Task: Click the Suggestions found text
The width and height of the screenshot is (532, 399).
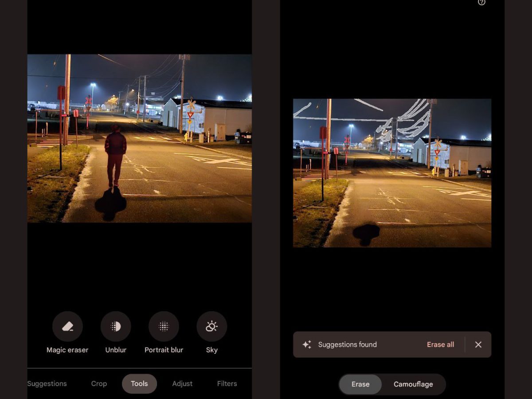Action: point(347,344)
